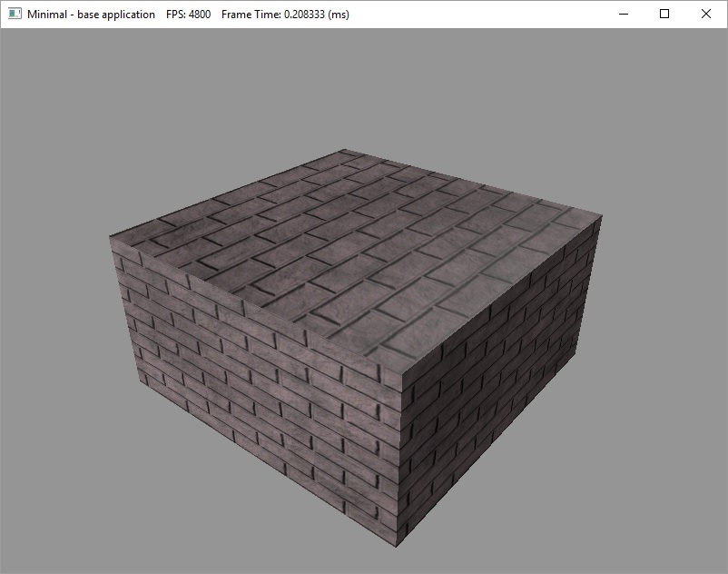Click the far back corner of cube top

coord(342,150)
